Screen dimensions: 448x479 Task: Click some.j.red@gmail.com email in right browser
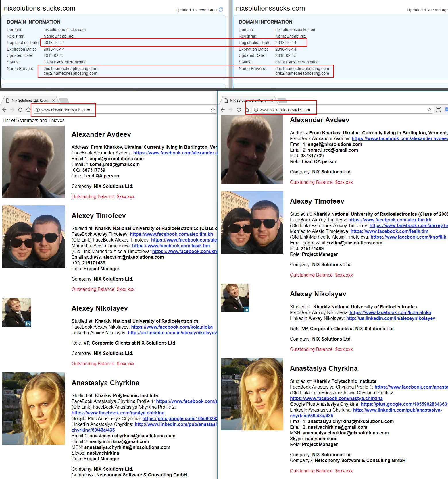pos(333,150)
